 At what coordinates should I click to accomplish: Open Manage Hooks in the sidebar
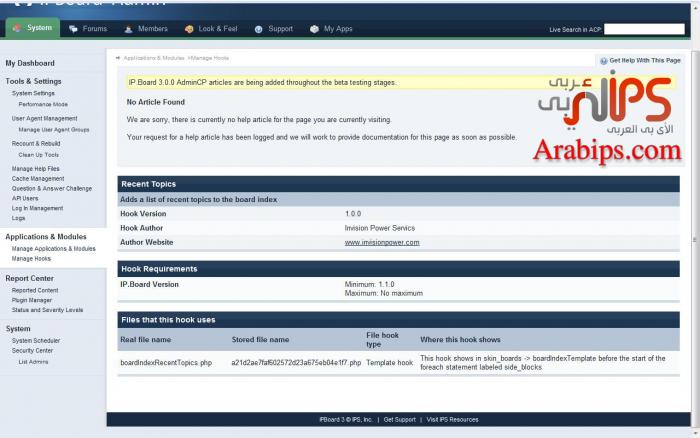tap(31, 259)
